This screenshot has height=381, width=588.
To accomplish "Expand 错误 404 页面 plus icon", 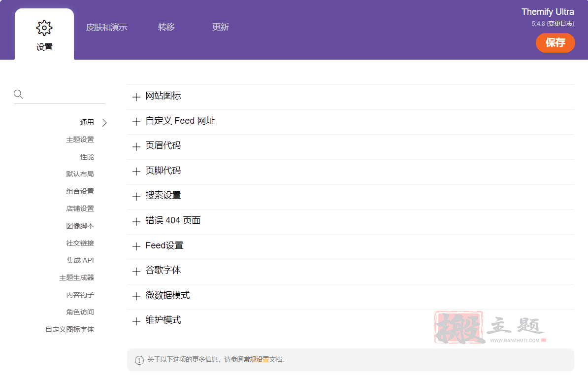I will [136, 221].
